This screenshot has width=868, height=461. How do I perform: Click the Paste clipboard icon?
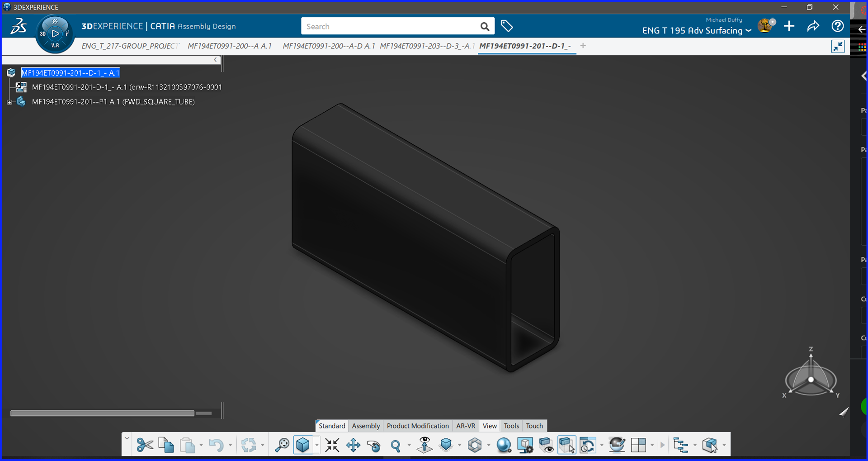tap(187, 445)
